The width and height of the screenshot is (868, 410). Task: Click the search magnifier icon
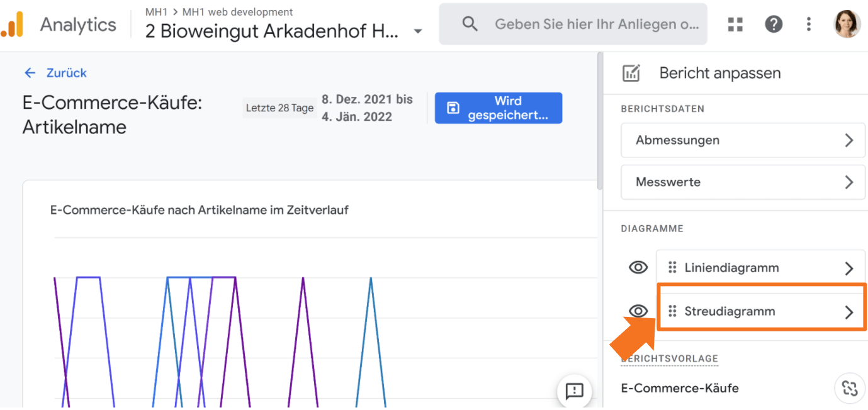pos(470,23)
